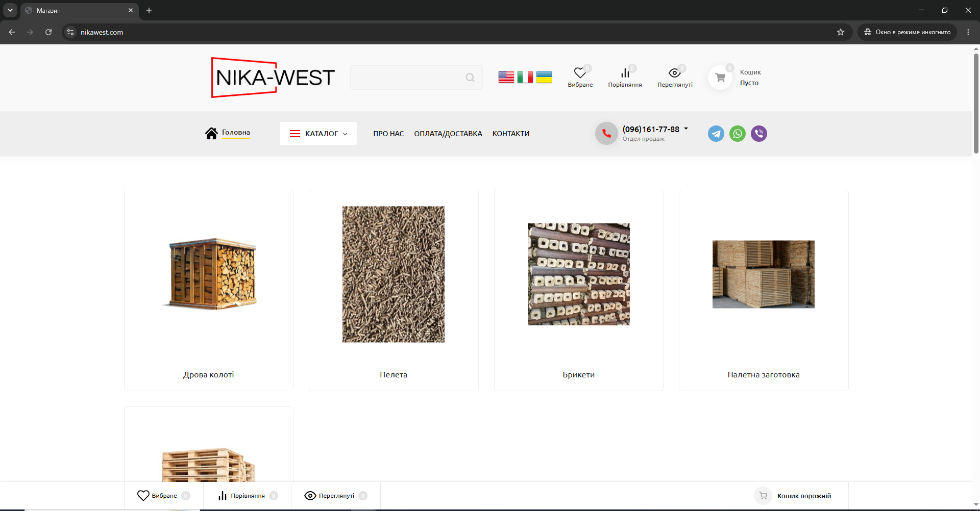Open the header Порівняння chart icon

click(625, 73)
